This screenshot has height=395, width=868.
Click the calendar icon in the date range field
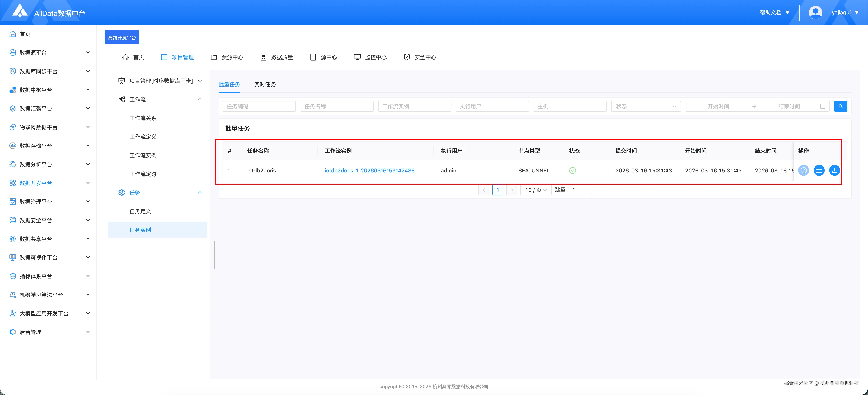coord(822,106)
